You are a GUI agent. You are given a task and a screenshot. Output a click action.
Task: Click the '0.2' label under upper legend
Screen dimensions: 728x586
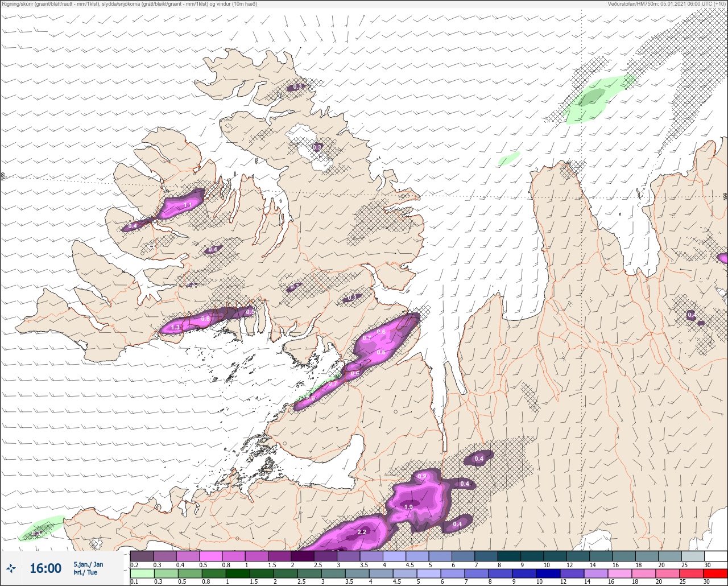[134, 565]
